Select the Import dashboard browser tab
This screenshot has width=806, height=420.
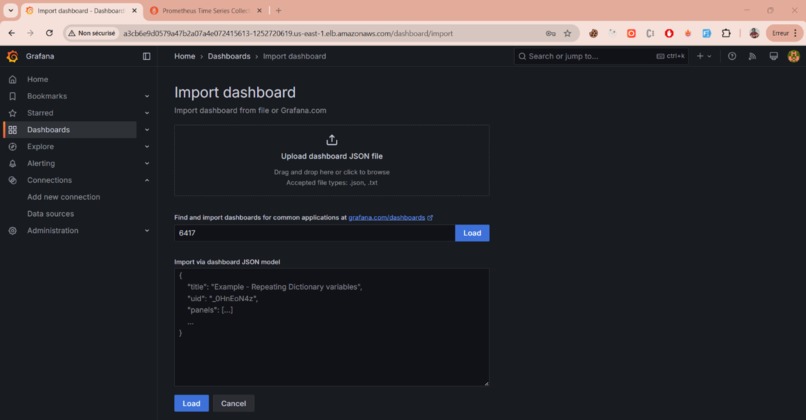(80, 10)
